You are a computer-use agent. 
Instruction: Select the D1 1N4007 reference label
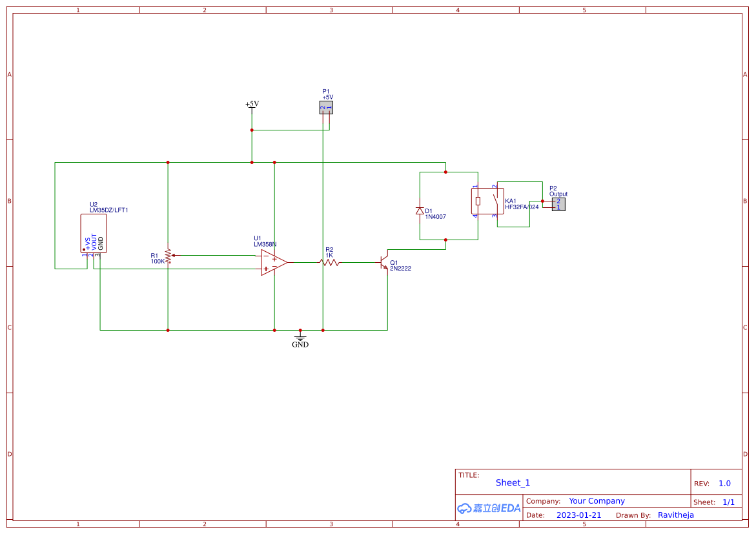click(x=433, y=212)
